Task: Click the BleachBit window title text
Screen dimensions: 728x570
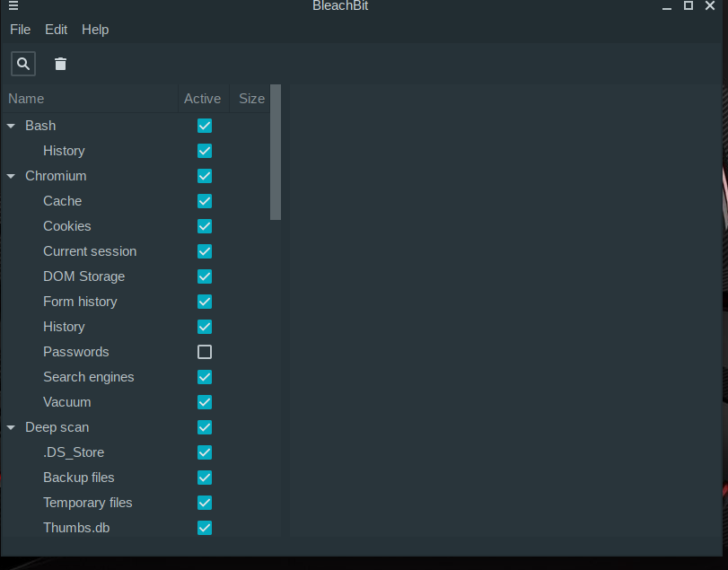Action: 340,5
